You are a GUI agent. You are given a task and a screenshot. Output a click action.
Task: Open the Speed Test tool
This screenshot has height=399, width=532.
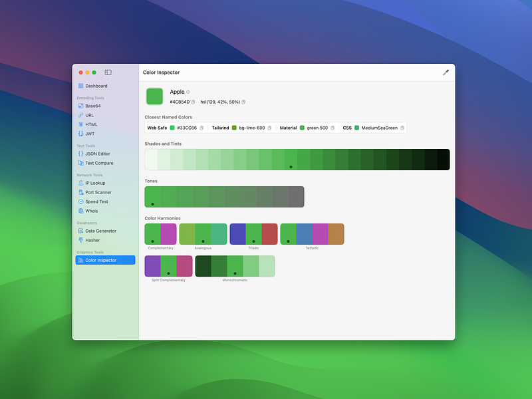(105, 201)
